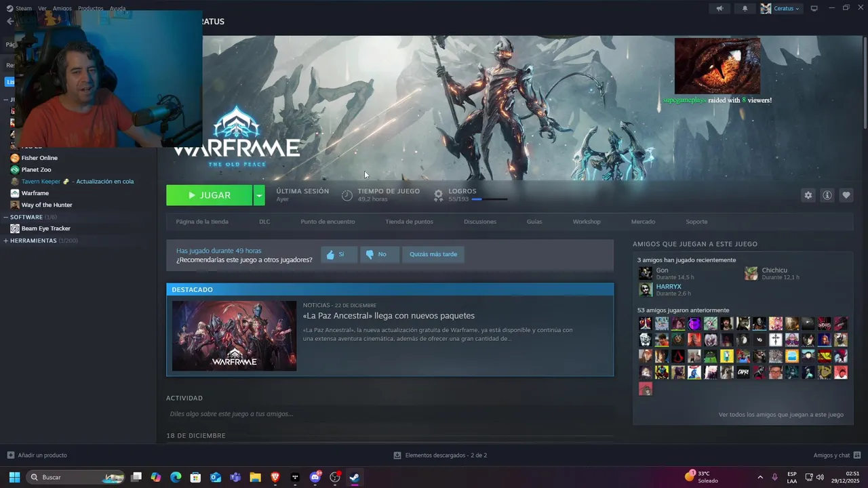Click the Logros achievements progress bar
This screenshot has height=488, width=868.
pos(490,199)
